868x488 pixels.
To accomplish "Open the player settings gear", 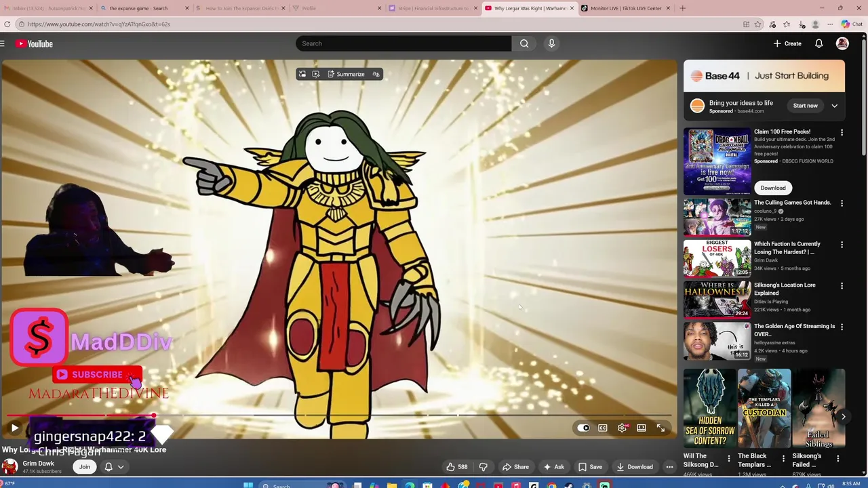I will pyautogui.click(x=622, y=428).
